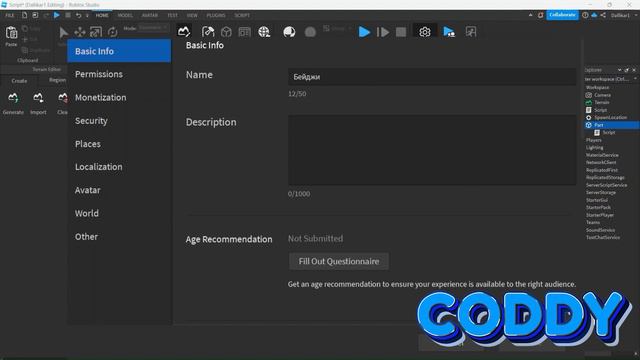Open the UI editor icon
This screenshot has height=360, width=640.
(x=244, y=32)
